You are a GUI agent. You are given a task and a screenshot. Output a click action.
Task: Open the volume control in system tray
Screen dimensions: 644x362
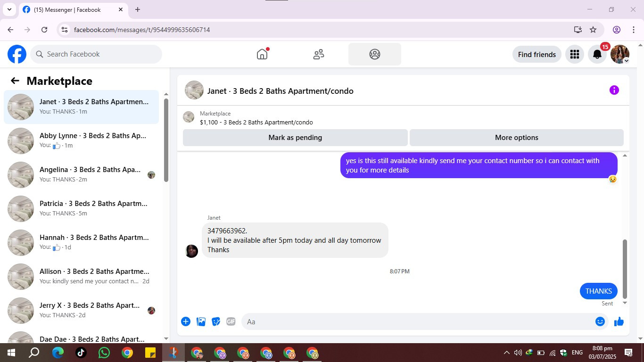pos(518,353)
